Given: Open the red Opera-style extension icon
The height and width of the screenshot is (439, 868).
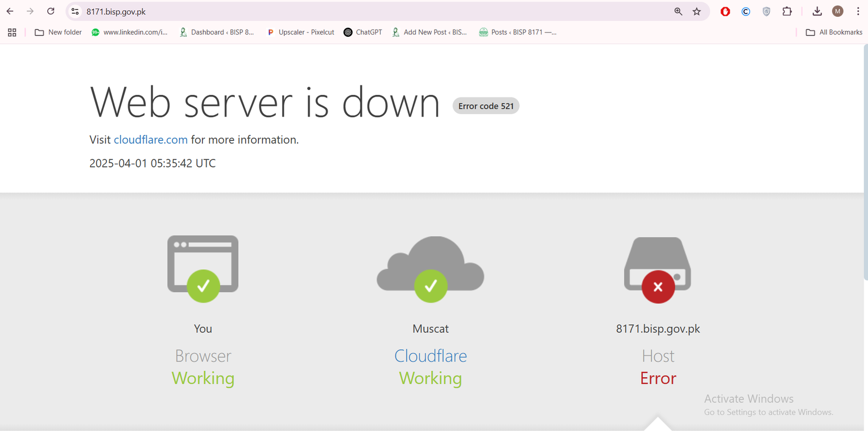Looking at the screenshot, I should (x=725, y=11).
